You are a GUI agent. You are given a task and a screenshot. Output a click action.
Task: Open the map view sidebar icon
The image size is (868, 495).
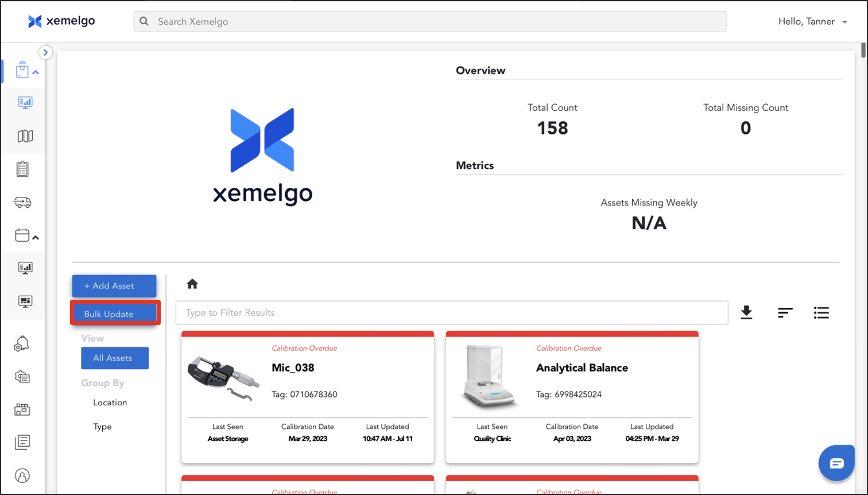click(25, 136)
